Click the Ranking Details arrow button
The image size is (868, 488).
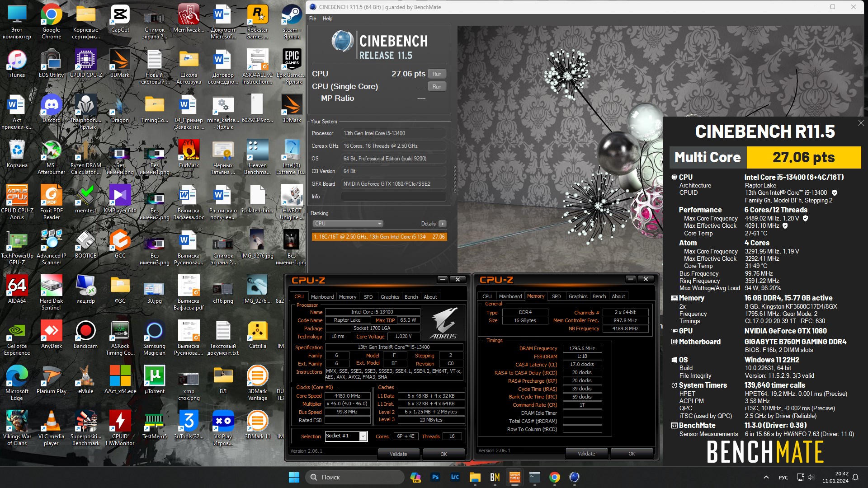pyautogui.click(x=442, y=224)
